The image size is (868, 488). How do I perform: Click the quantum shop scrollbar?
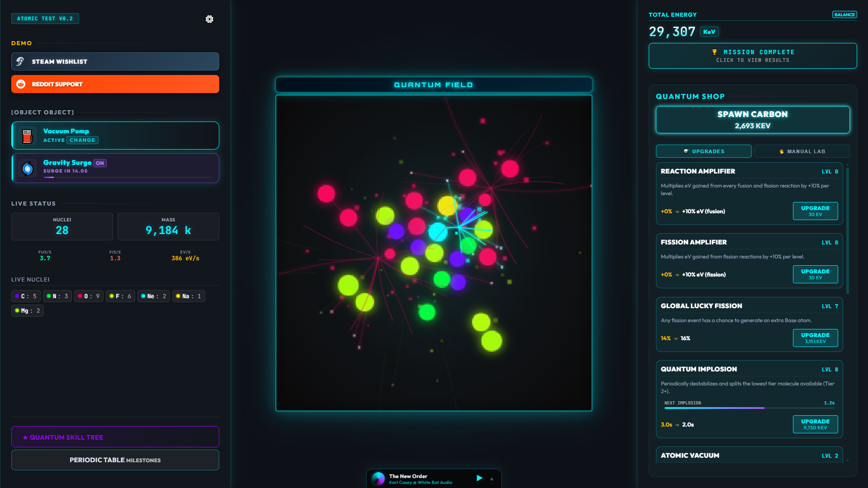[847, 230]
